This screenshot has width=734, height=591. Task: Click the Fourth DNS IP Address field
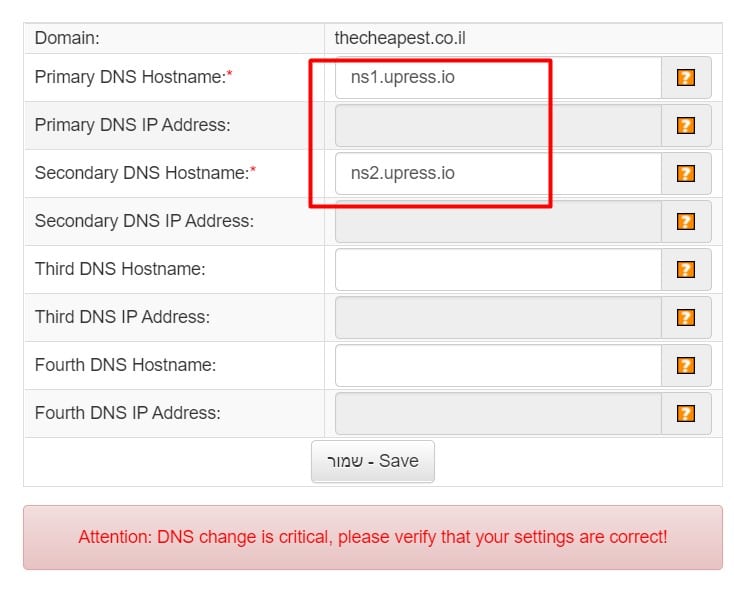tap(498, 413)
